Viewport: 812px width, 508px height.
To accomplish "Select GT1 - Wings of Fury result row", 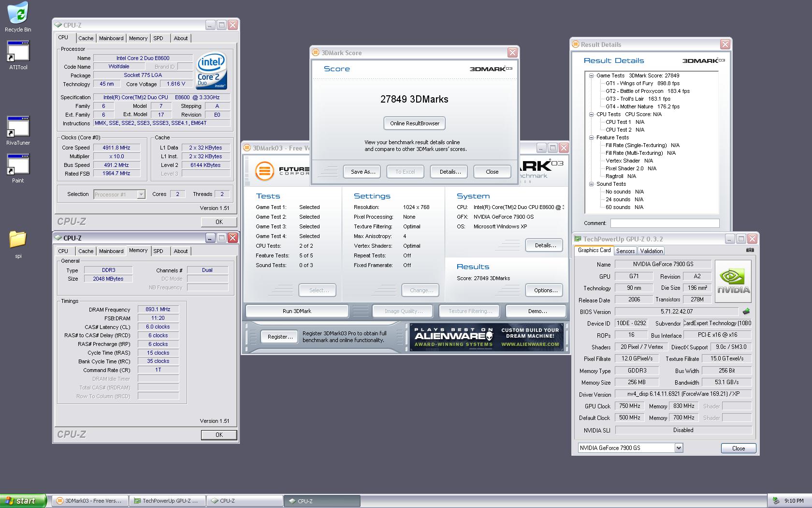I will (642, 83).
